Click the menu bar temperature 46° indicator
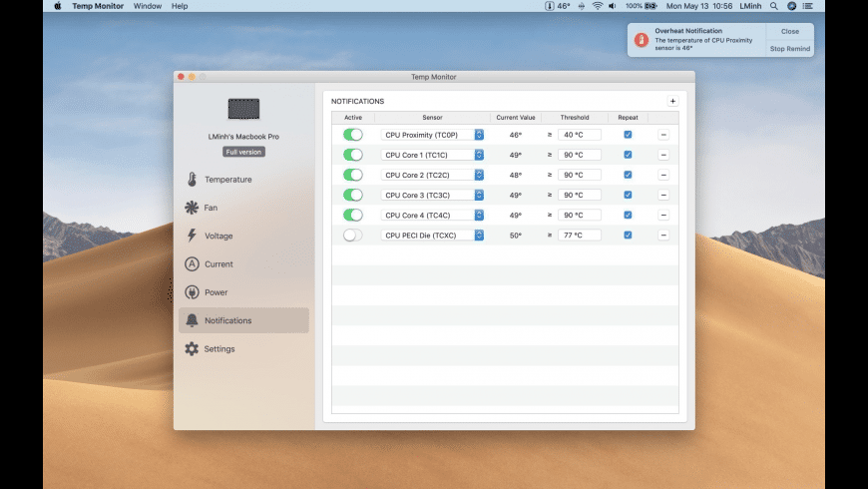Viewport: 868px width, 489px height. point(558,6)
